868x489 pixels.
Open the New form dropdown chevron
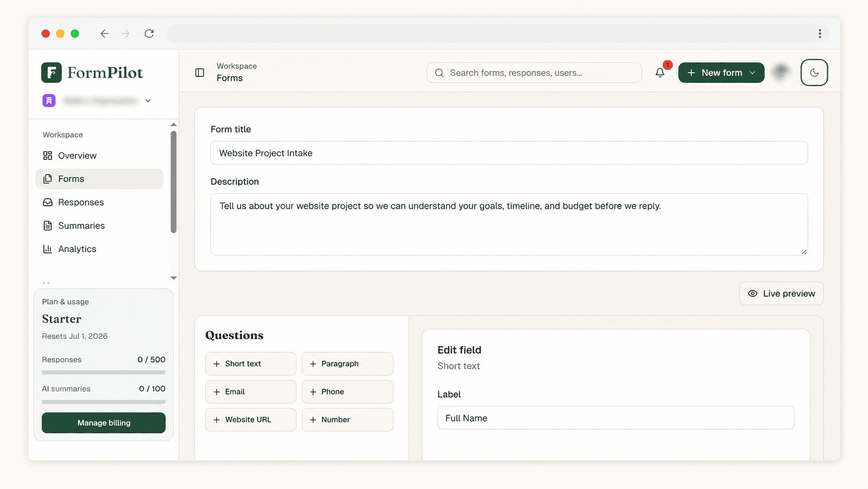click(x=752, y=73)
